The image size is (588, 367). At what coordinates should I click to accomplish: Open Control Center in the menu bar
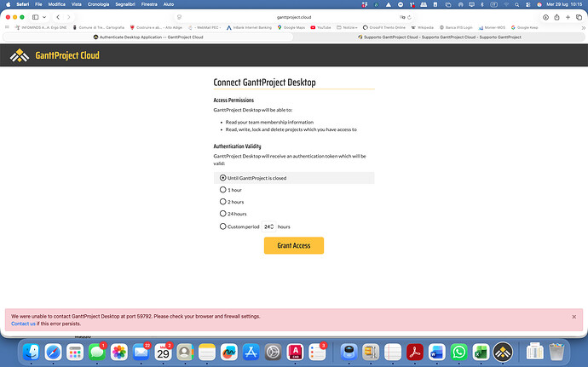click(x=528, y=4)
